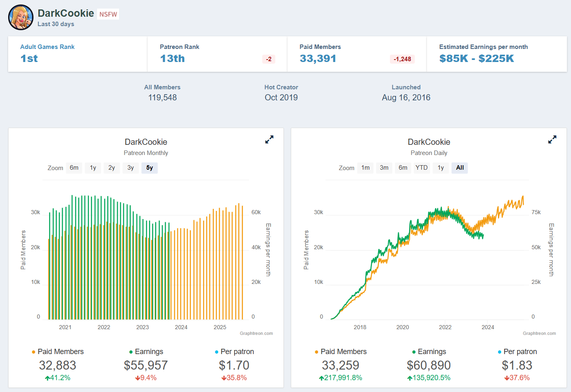The height and width of the screenshot is (392, 571).
Task: Open the Adult Games Rank link
Action: [x=47, y=47]
